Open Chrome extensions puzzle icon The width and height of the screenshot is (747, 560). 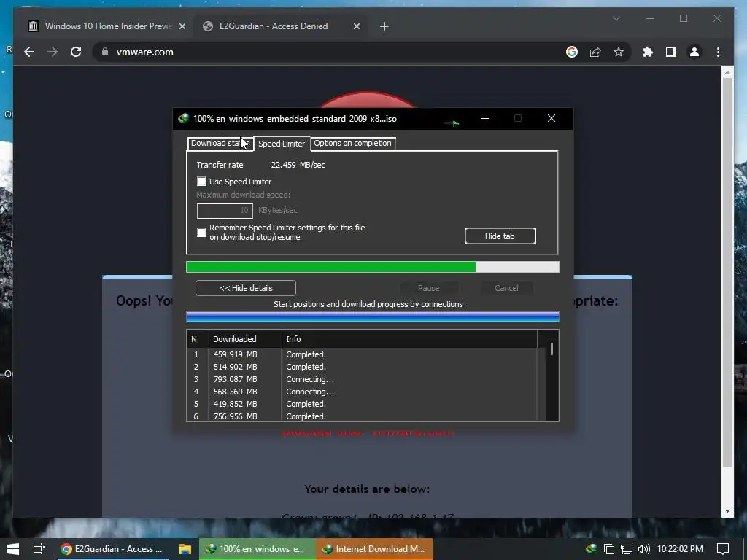(x=648, y=52)
